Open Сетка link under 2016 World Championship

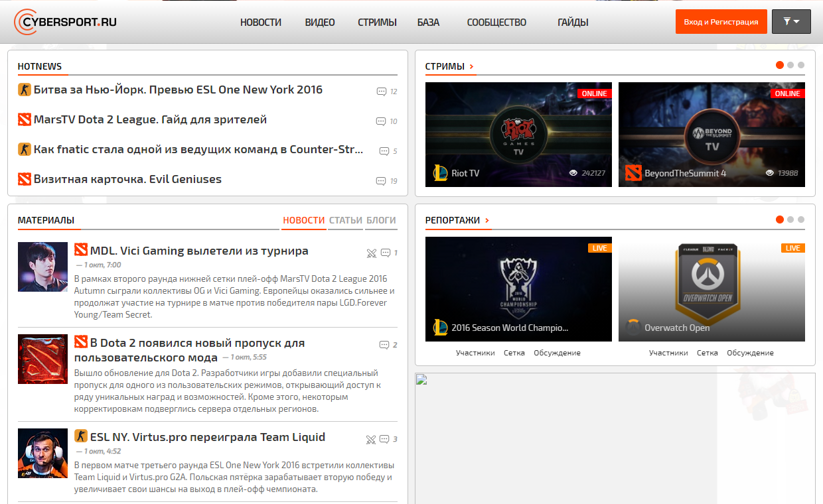[514, 353]
